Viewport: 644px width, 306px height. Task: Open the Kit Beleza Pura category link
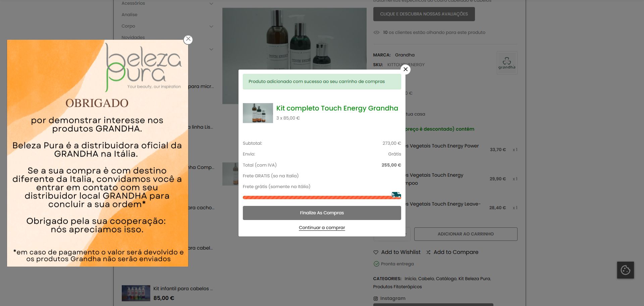pyautogui.click(x=474, y=279)
